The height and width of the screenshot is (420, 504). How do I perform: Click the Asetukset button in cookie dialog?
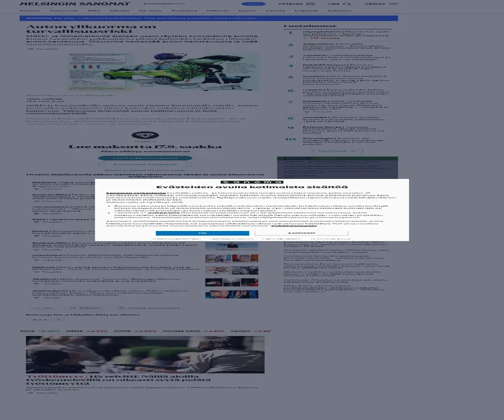click(302, 233)
